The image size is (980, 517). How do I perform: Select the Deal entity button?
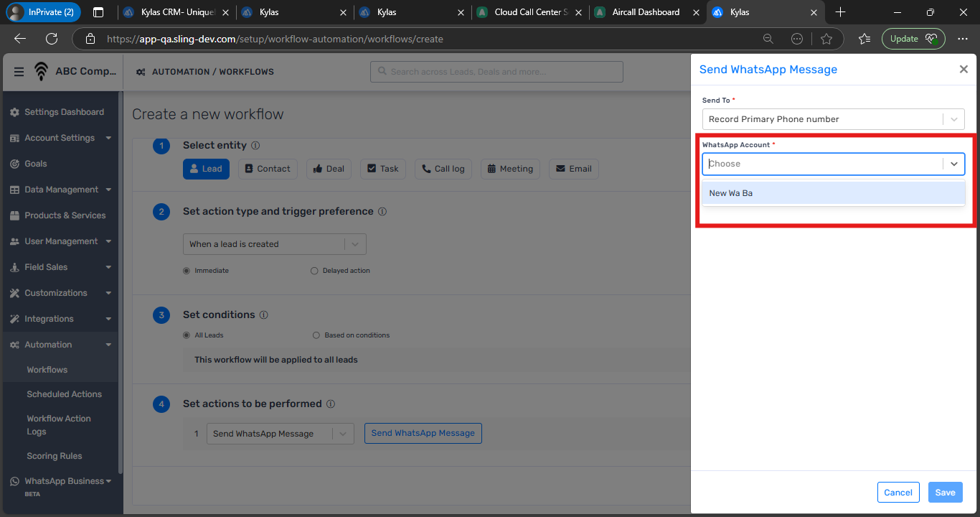point(329,169)
